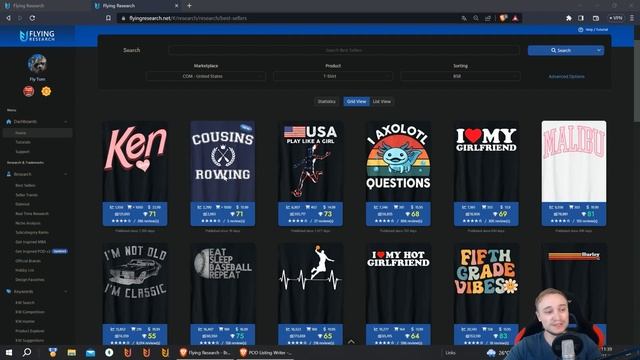
Task: Click the Flying Research logo
Action: coord(37,36)
